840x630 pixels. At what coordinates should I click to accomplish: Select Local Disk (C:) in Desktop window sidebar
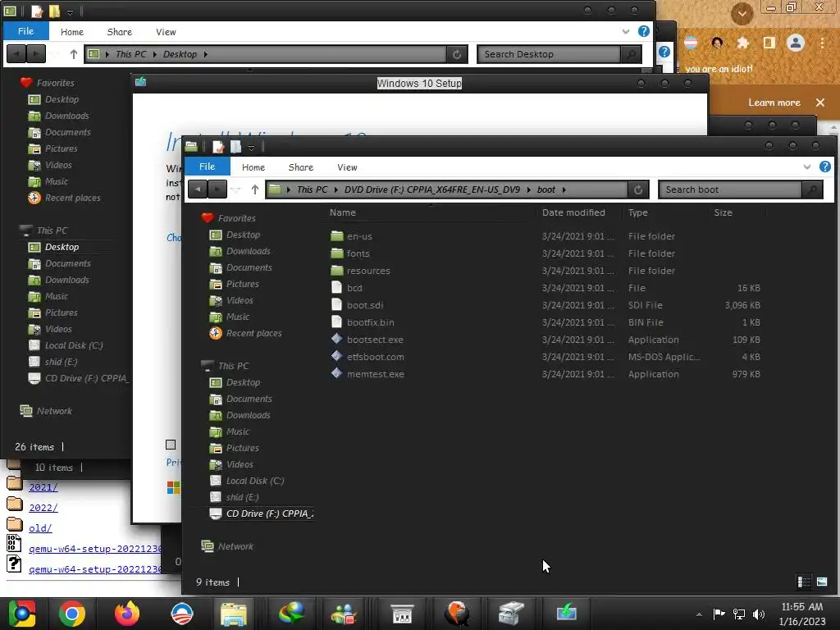[x=74, y=345]
